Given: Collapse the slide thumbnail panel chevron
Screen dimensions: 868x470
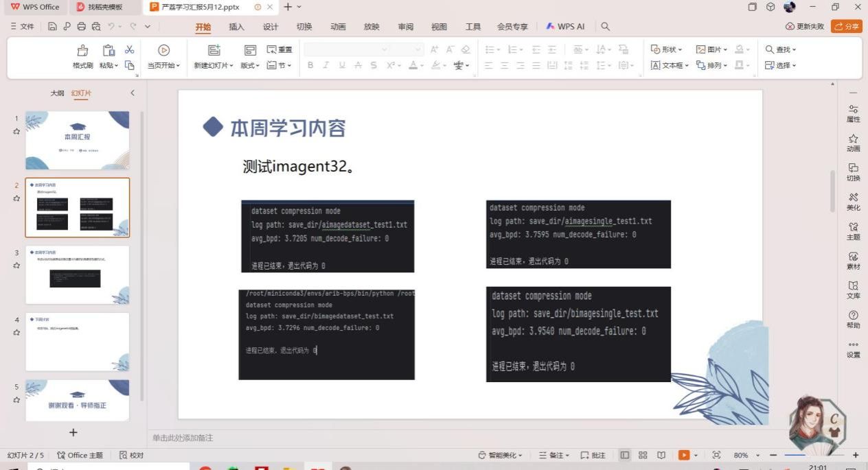Looking at the screenshot, I should 133,93.
